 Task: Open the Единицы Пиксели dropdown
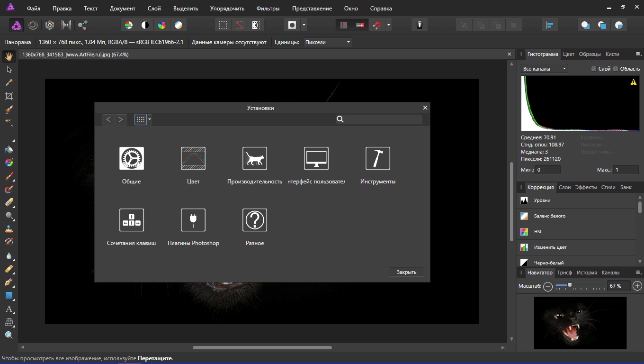point(327,42)
